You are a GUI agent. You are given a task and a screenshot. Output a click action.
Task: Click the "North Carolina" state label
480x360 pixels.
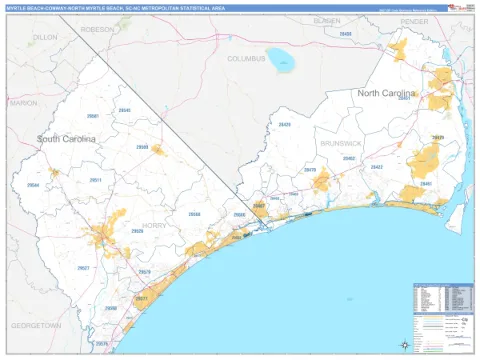coord(386,93)
